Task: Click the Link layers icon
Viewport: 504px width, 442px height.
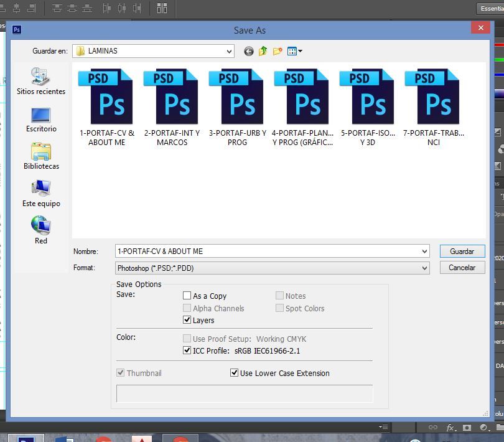Action: pyautogui.click(x=433, y=427)
